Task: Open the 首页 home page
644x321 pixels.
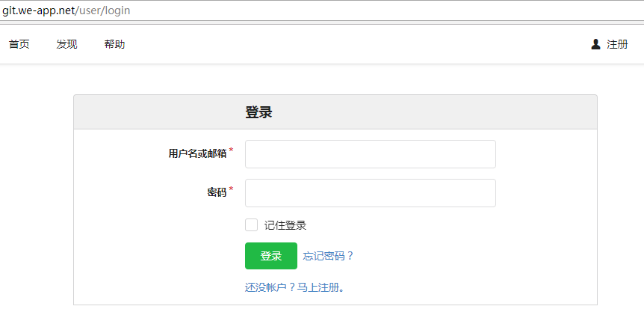Action: [x=19, y=44]
